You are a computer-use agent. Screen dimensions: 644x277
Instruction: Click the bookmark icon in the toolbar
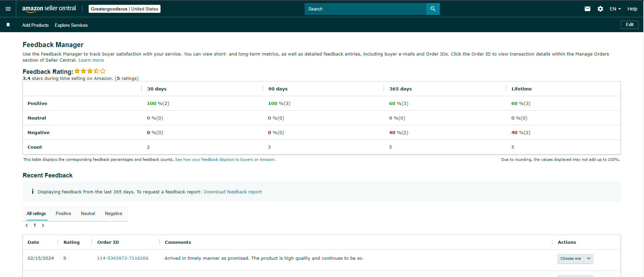[8, 25]
